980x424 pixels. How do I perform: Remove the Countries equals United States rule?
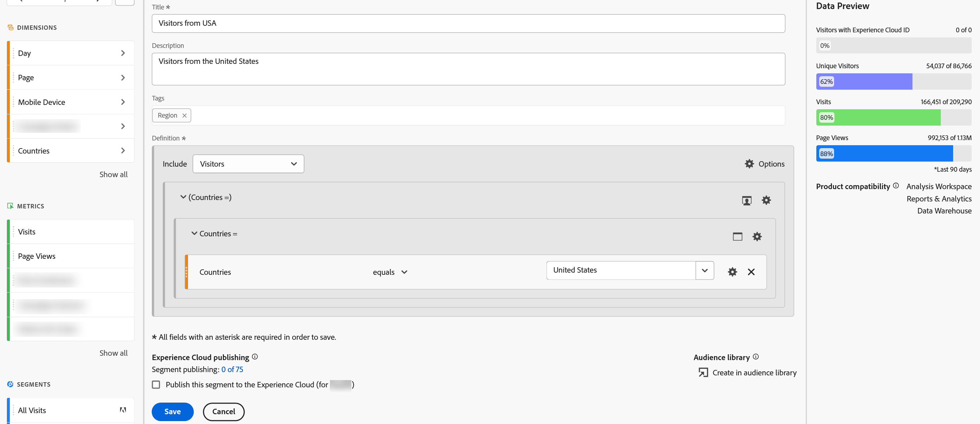[751, 272]
